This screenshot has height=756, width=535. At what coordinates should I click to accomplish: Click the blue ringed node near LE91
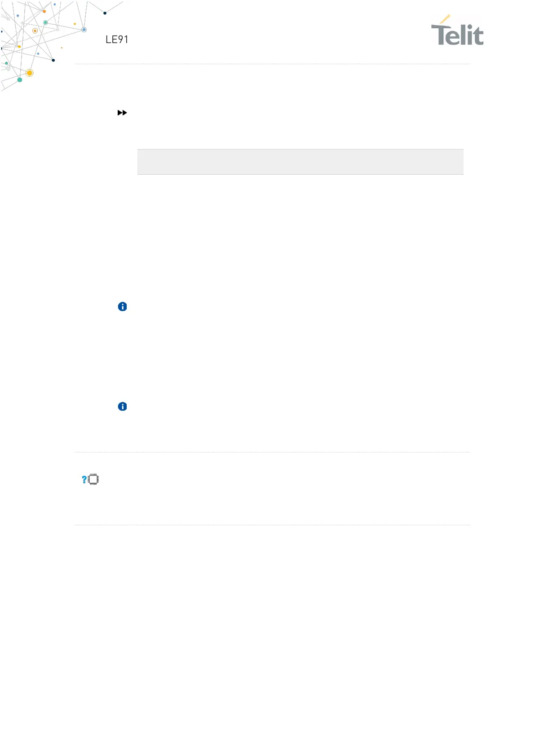click(84, 30)
